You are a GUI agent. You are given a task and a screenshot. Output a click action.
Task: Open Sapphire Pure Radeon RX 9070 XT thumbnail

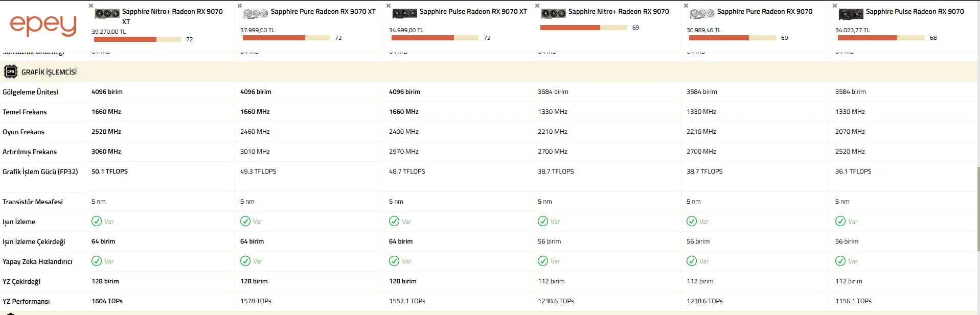[x=256, y=13]
